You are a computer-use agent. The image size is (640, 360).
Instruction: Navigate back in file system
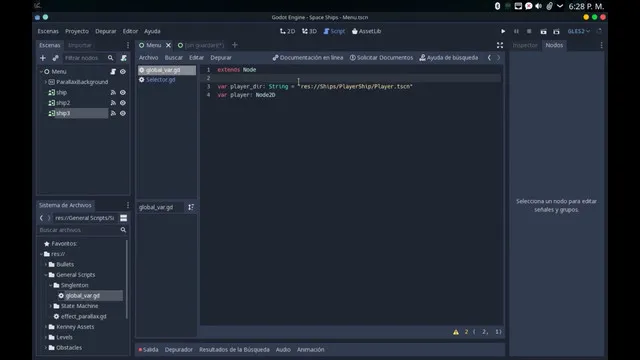point(41,218)
